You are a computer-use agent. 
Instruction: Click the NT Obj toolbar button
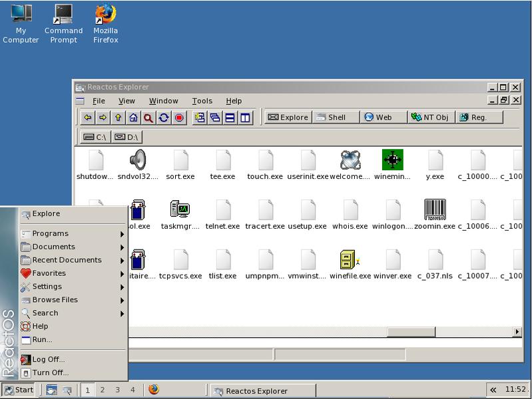(x=431, y=117)
